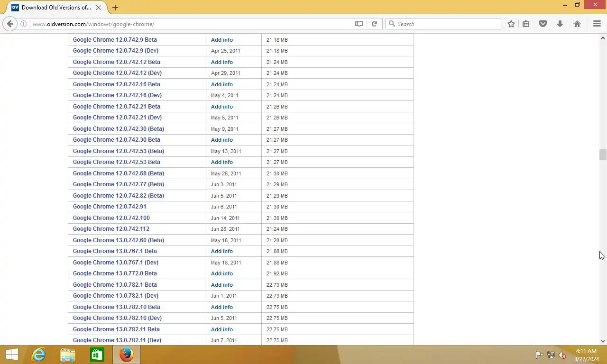Click the Firefox taskbar icon
This screenshot has width=607, height=364.
pyautogui.click(x=127, y=355)
